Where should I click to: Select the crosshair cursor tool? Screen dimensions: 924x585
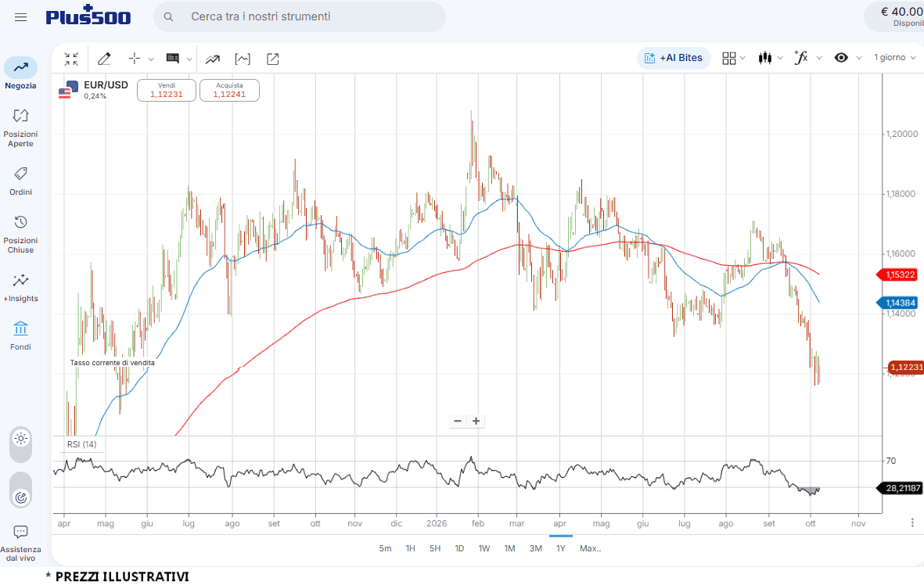click(x=135, y=59)
